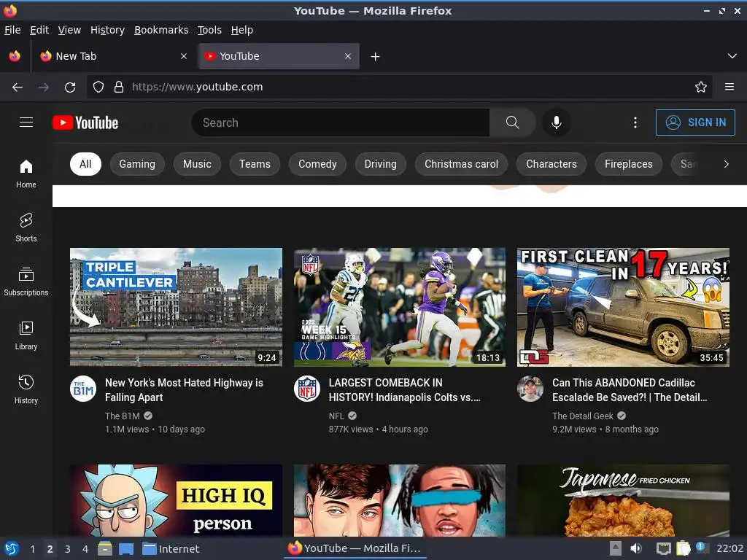Click the search magnifier button
The width and height of the screenshot is (747, 560).
(x=512, y=122)
